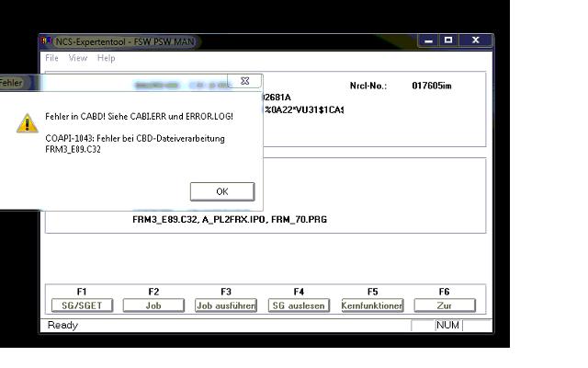588x368 pixels.
Task: Open the View menu
Action: [x=78, y=58]
